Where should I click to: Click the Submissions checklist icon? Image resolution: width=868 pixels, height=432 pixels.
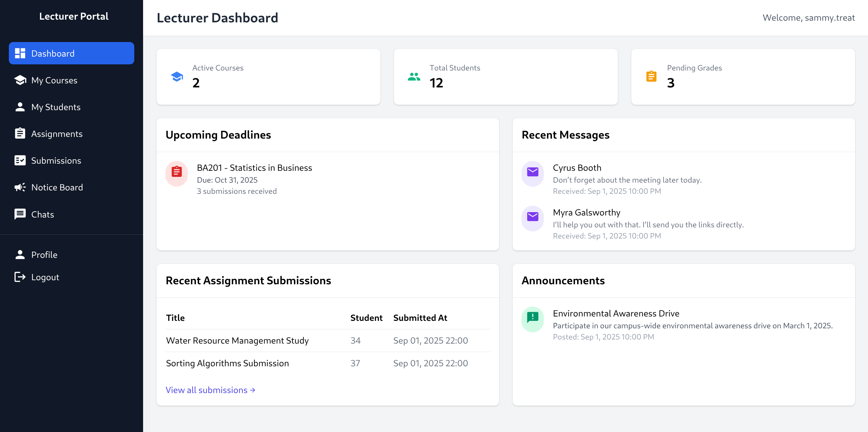coord(20,160)
